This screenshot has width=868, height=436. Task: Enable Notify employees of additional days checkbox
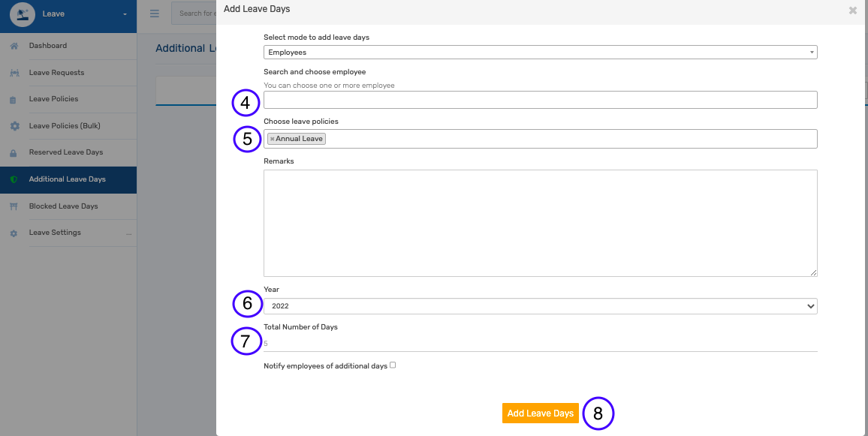point(393,365)
